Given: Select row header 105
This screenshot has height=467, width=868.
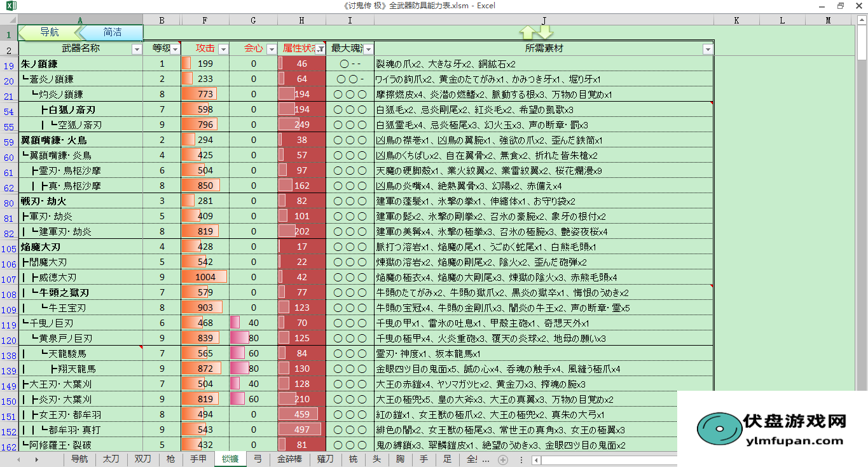Looking at the screenshot, I should tap(9, 247).
